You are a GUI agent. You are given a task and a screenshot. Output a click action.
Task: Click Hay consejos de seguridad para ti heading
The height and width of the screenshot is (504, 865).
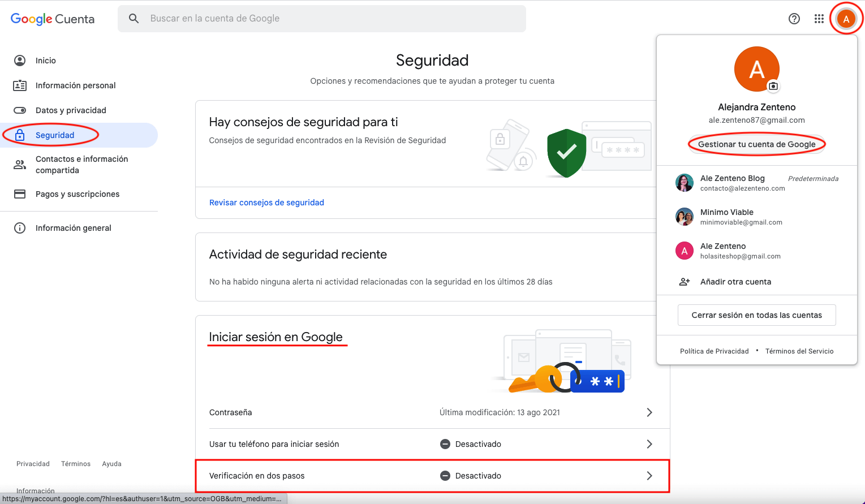coord(303,122)
